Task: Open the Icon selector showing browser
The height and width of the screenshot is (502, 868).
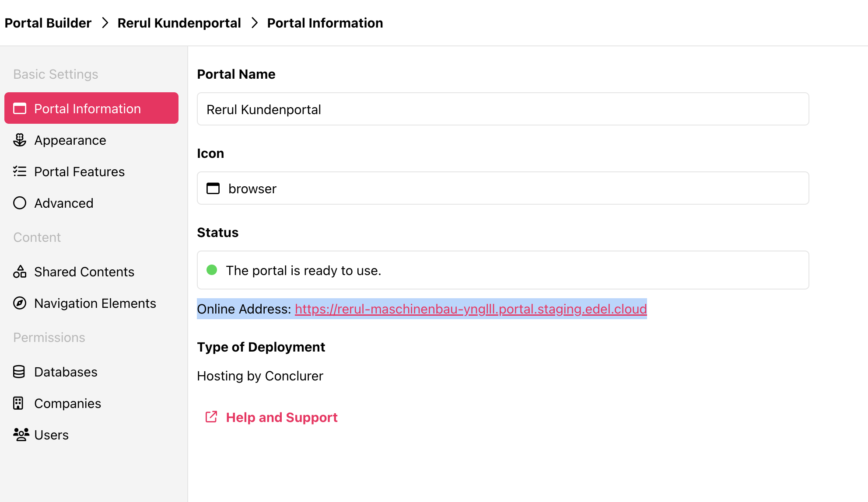Action: pyautogui.click(x=503, y=188)
